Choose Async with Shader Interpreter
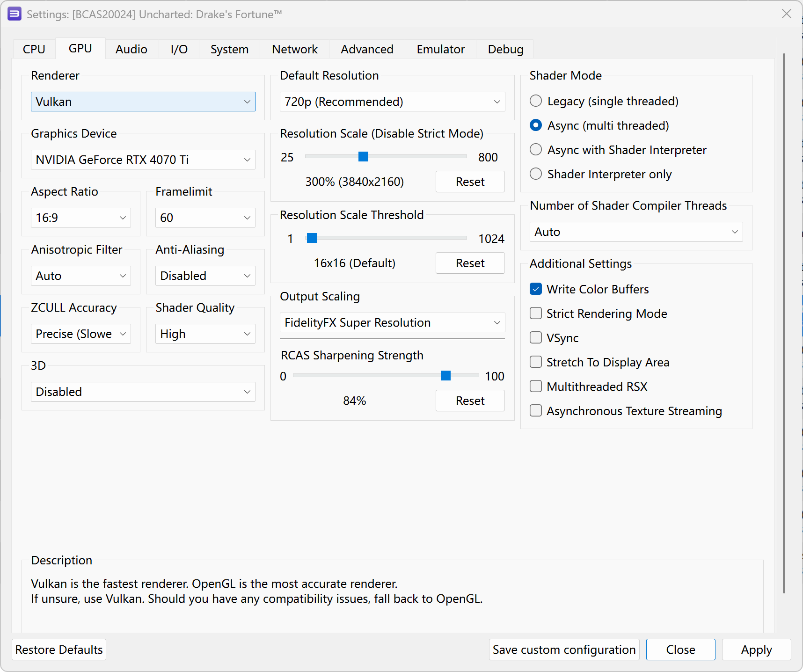The width and height of the screenshot is (803, 672). point(618,150)
